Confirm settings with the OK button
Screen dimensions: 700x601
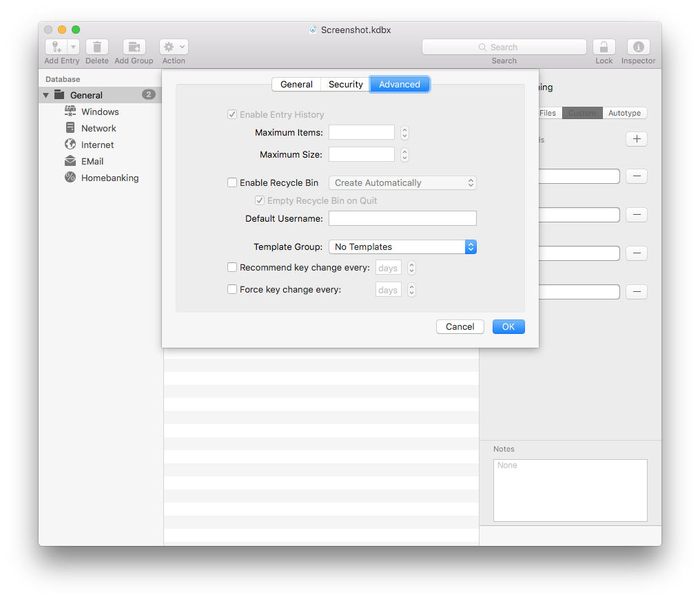[x=508, y=326]
